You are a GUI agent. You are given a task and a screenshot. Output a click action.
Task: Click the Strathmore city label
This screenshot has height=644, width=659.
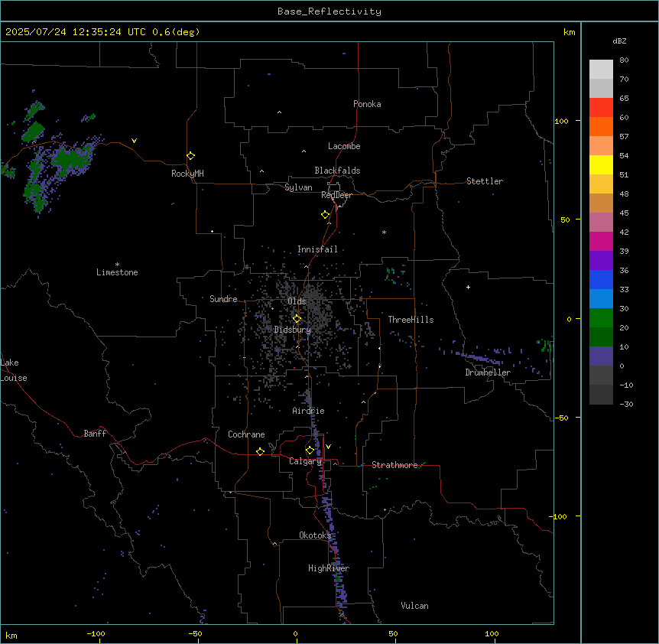[394, 465]
